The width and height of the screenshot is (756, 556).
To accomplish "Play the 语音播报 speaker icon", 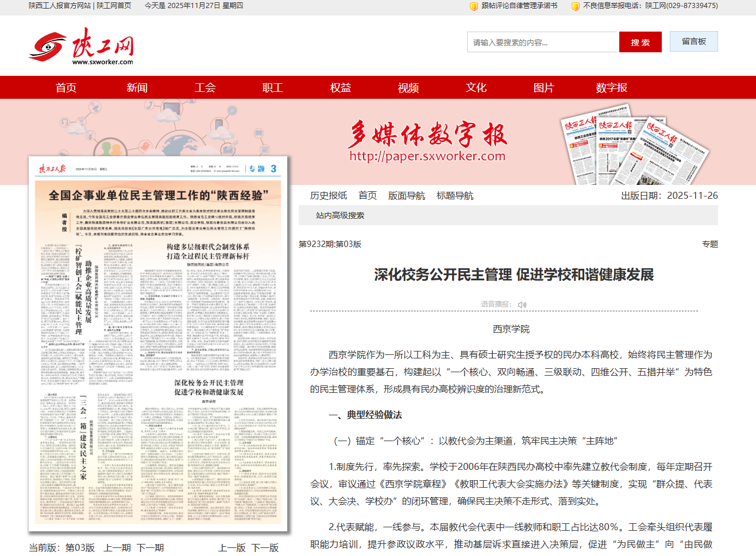I will tap(522, 304).
